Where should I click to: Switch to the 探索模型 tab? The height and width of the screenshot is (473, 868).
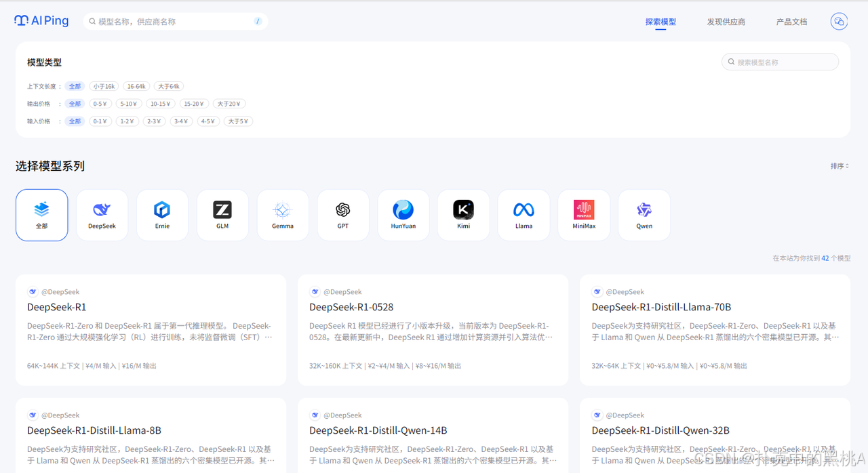coord(660,22)
